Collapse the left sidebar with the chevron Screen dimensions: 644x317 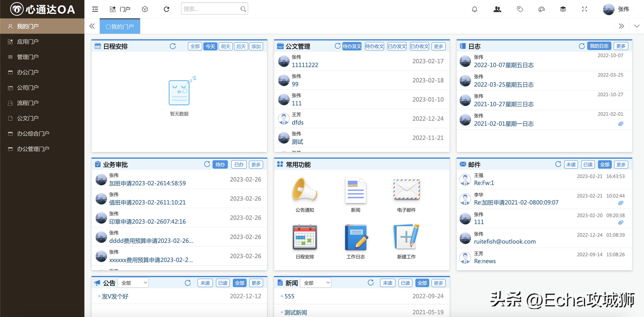click(x=92, y=26)
